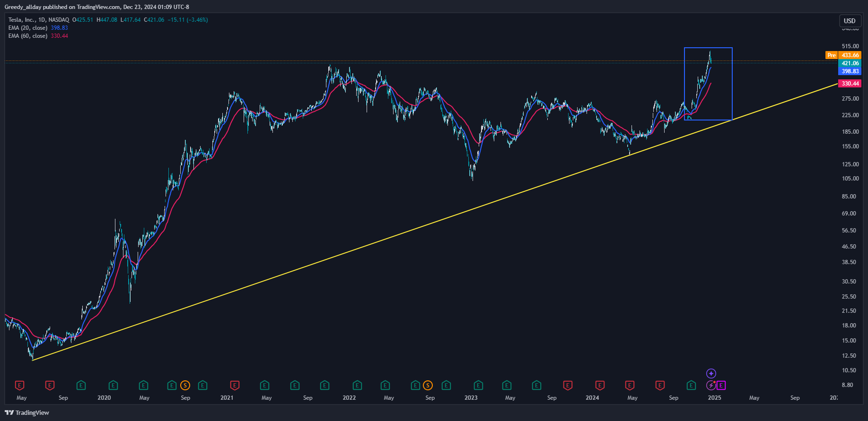Click green earnings marker between Sep 2024 and 2025
Viewport: 868px width, 421px height.
point(691,386)
